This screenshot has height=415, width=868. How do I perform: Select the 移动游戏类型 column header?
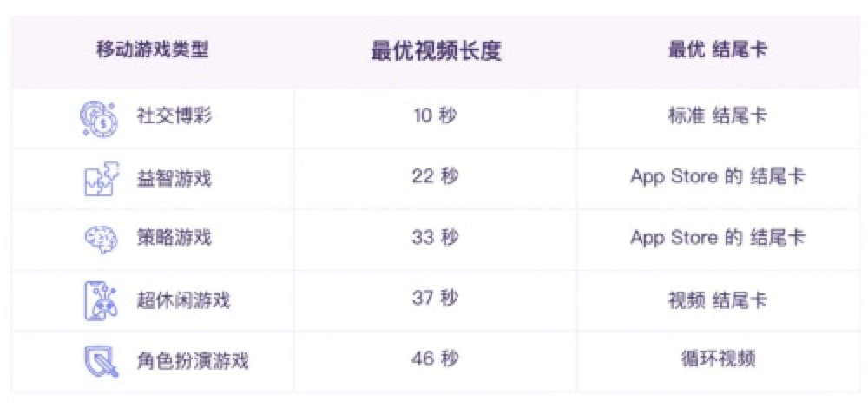pyautogui.click(x=153, y=50)
